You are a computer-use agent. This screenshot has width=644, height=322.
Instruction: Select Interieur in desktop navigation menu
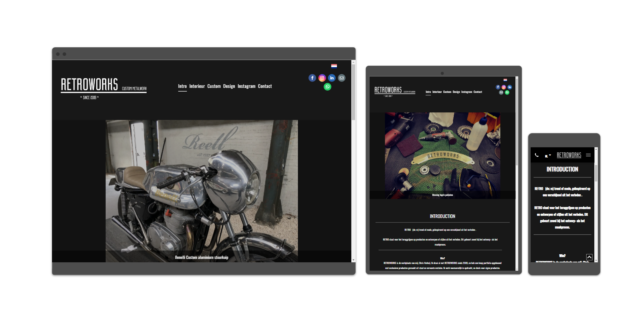pos(197,86)
